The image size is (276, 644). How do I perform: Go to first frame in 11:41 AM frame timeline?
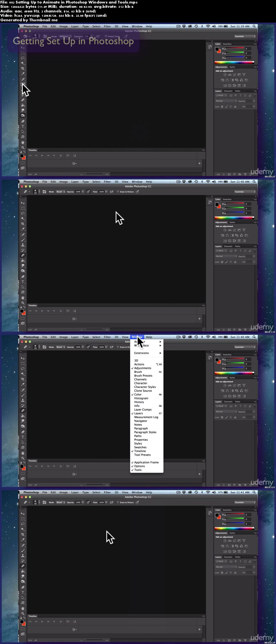[30, 621]
